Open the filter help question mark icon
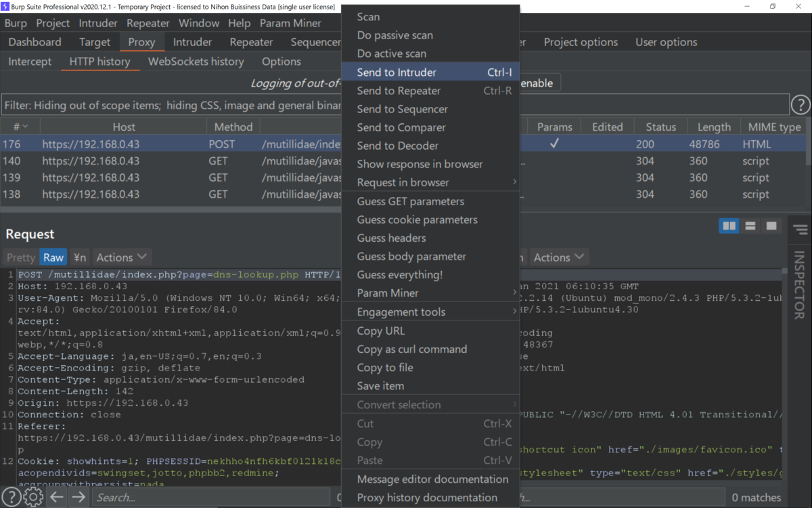 pos(800,105)
